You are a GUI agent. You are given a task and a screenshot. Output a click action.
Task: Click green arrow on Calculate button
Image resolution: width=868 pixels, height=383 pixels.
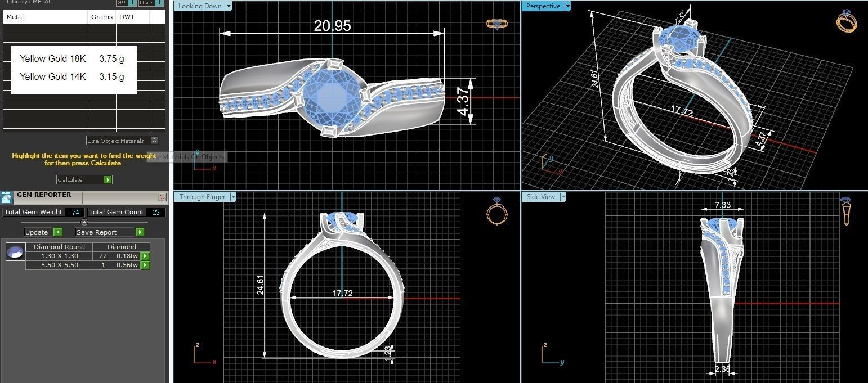(x=108, y=179)
